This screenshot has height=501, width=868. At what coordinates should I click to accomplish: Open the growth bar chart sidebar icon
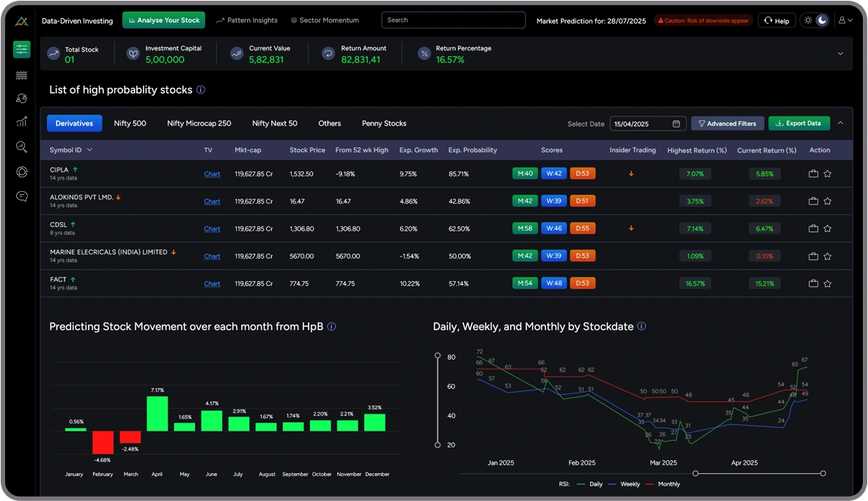point(21,122)
